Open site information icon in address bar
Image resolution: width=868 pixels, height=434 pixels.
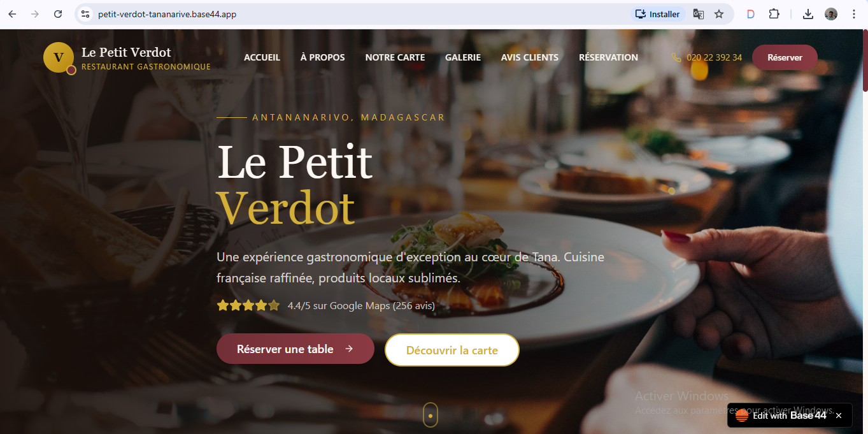[85, 14]
